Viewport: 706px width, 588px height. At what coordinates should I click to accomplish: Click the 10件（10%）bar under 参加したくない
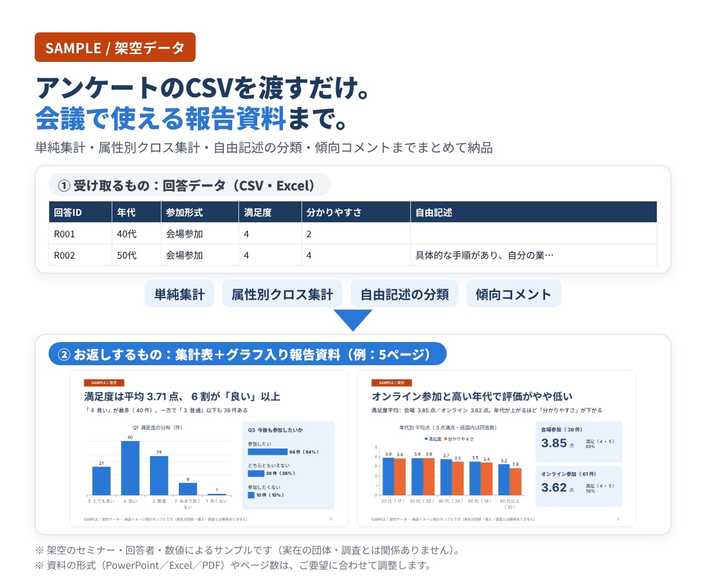tap(251, 495)
